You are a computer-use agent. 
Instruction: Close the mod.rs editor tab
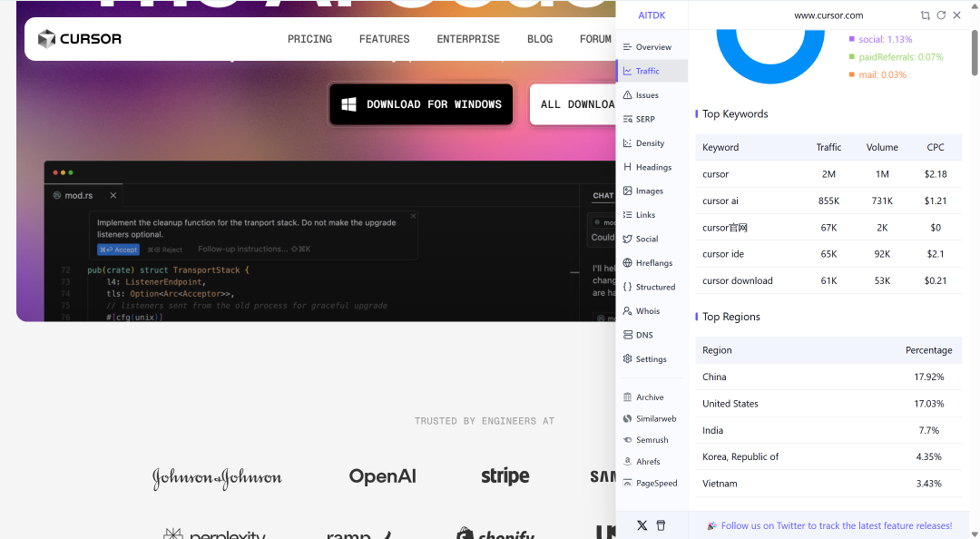tap(113, 195)
